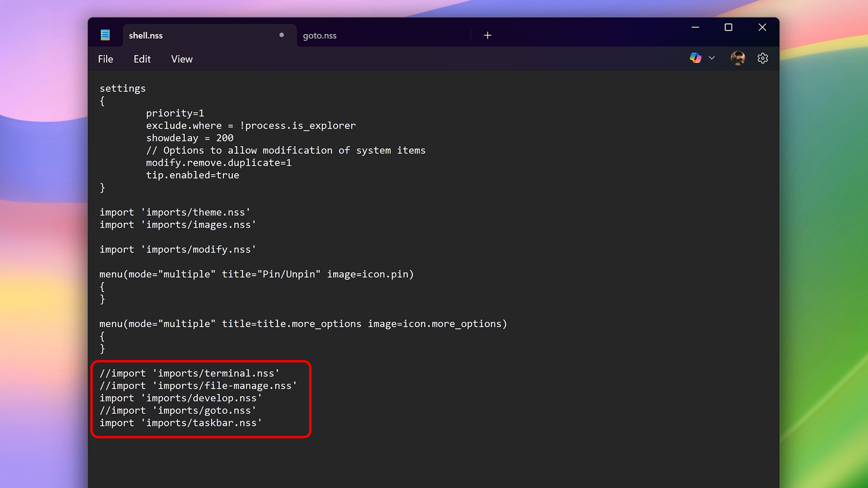
Task: Add a new tab with plus button
Action: click(x=487, y=35)
